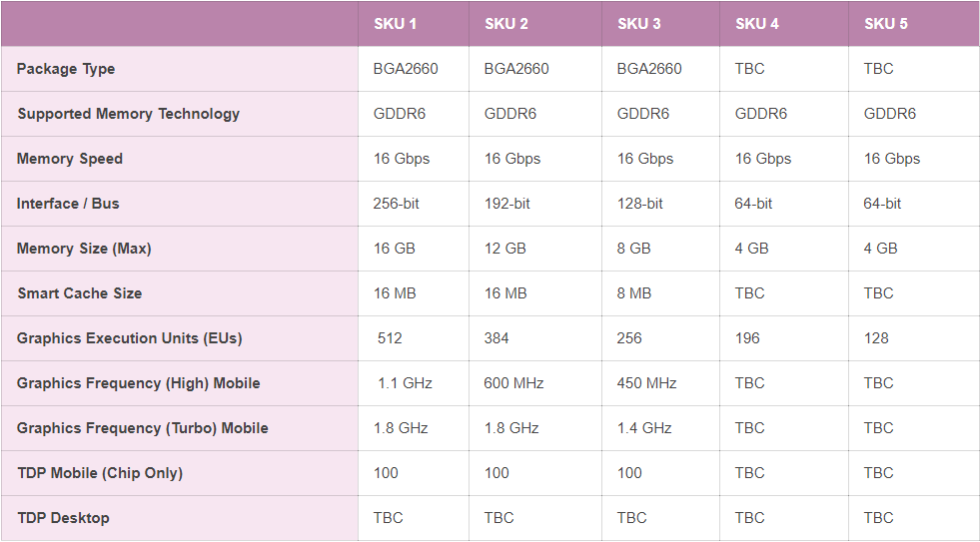Click the Package Type row label
Viewport: 980px width, 542px height.
click(66, 69)
